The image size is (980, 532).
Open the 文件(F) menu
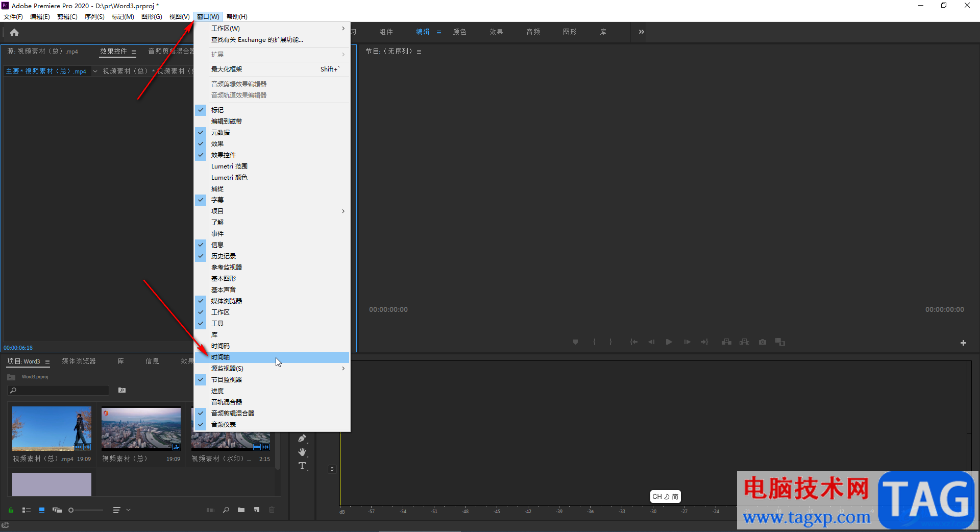(13, 17)
